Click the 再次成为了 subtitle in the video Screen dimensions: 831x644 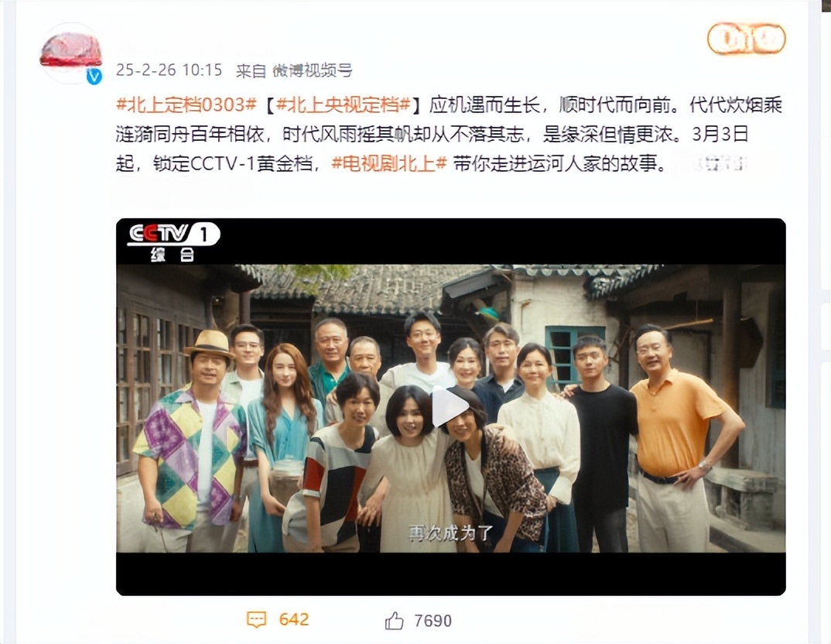point(450,533)
